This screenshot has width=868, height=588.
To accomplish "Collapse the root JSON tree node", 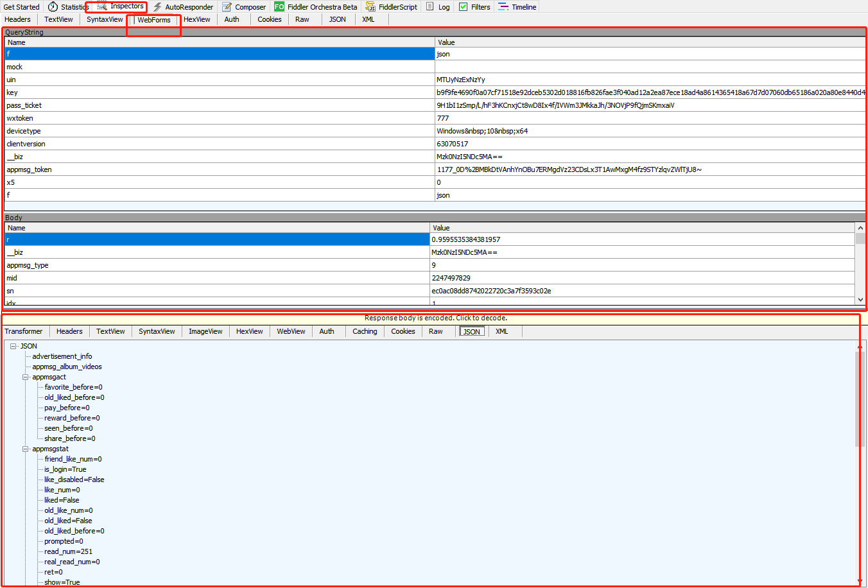I will [x=13, y=346].
